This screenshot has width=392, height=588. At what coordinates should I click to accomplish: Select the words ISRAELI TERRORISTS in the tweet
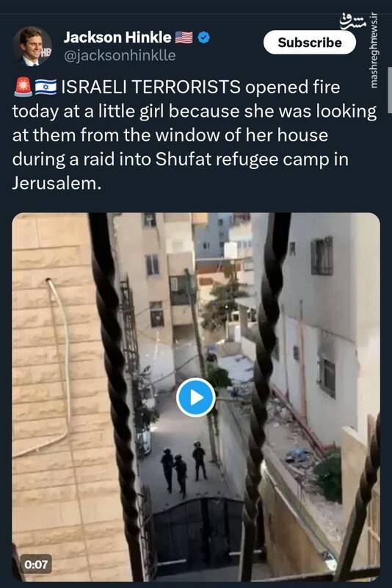[x=150, y=87]
